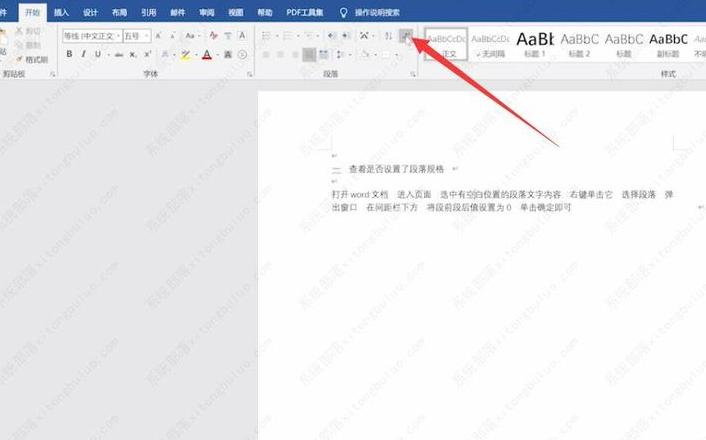This screenshot has height=440, width=706.
Task: Click the line and paragraph spacing icon
Action: click(340, 54)
